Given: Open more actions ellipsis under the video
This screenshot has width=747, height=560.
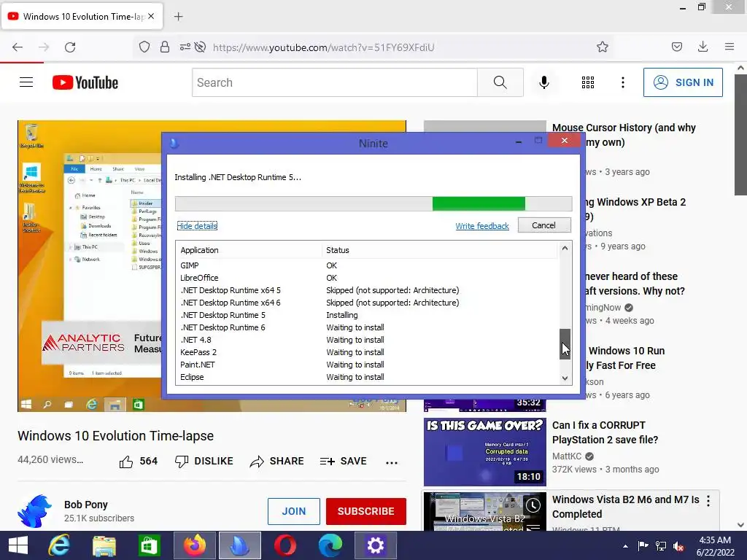Looking at the screenshot, I should coord(392,462).
